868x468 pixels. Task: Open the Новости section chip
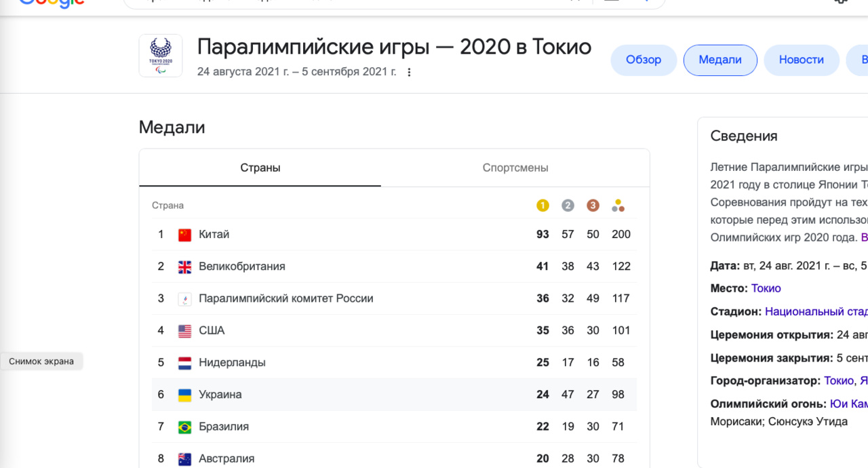[801, 60]
